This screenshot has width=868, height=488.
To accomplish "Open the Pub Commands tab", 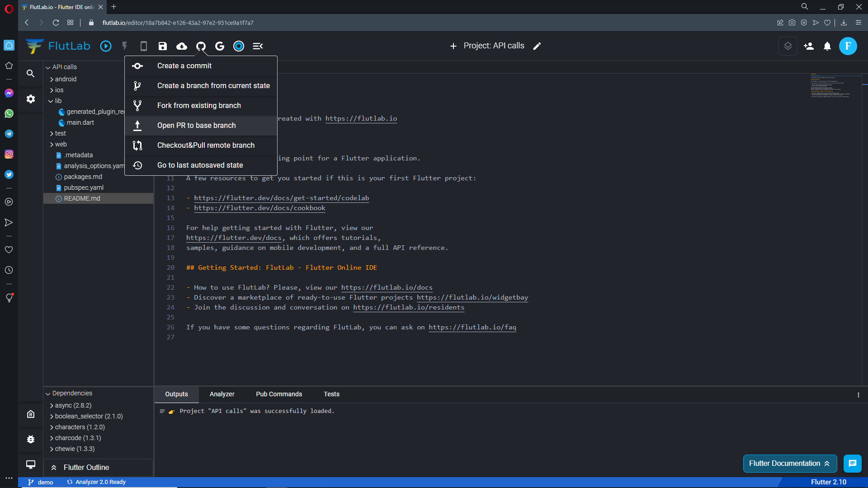I will (279, 394).
